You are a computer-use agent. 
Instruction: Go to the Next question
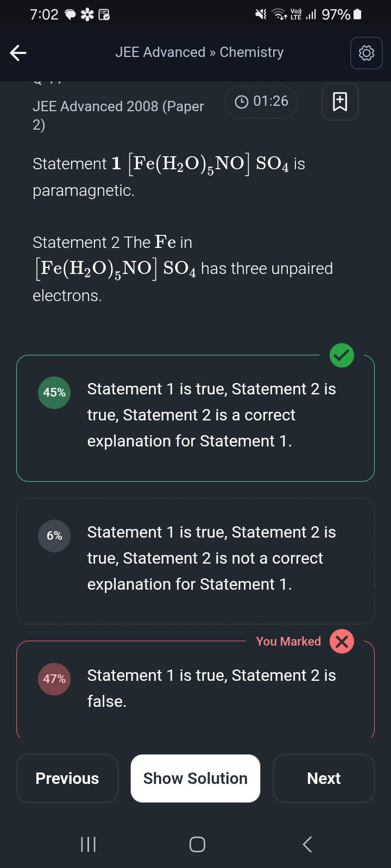(x=324, y=778)
